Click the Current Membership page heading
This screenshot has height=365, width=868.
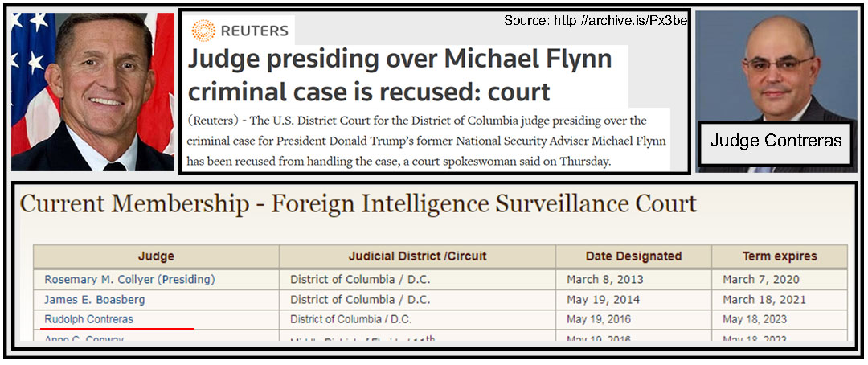tap(358, 203)
